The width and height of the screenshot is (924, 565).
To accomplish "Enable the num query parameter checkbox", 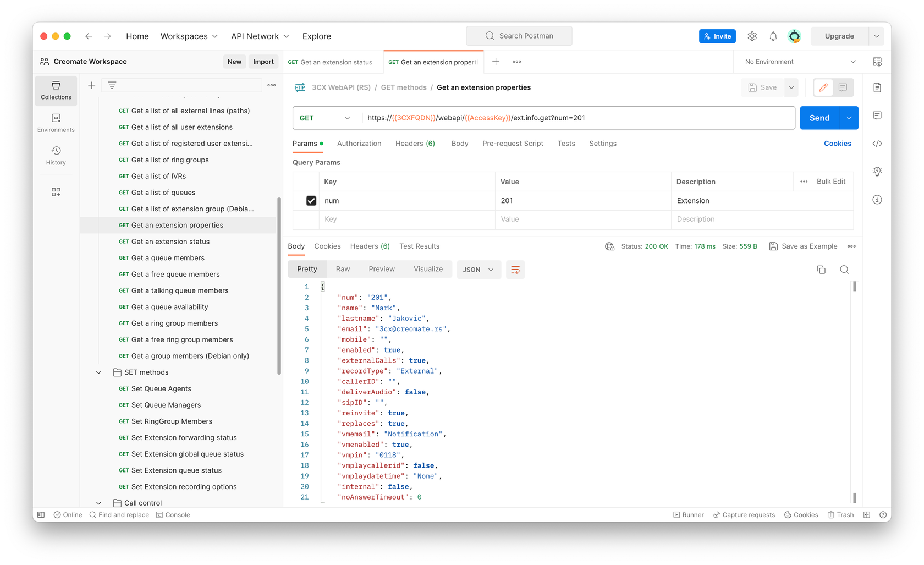I will pos(311,200).
